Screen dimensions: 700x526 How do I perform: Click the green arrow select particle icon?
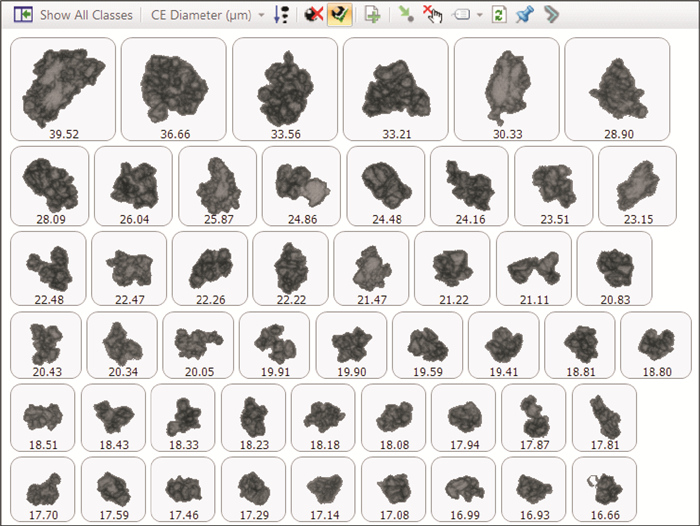405,15
